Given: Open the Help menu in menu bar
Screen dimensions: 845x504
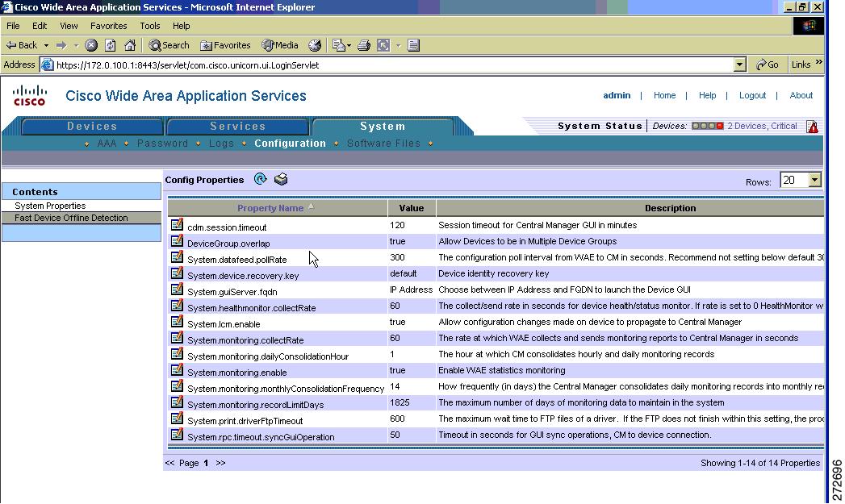Looking at the screenshot, I should click(181, 25).
